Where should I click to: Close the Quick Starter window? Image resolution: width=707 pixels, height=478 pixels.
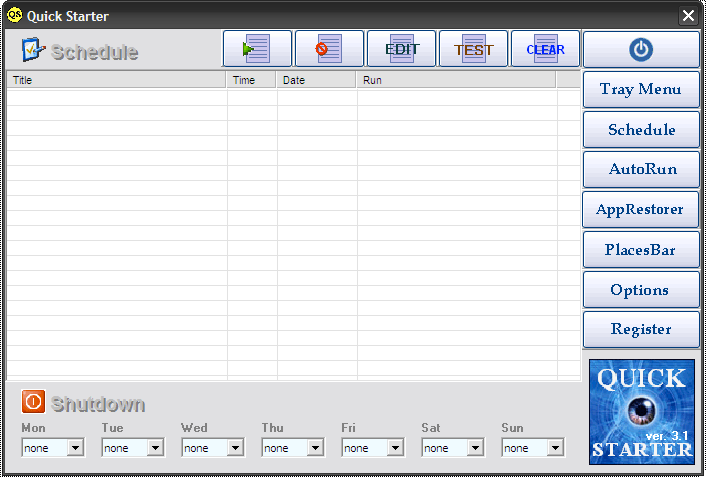click(688, 16)
